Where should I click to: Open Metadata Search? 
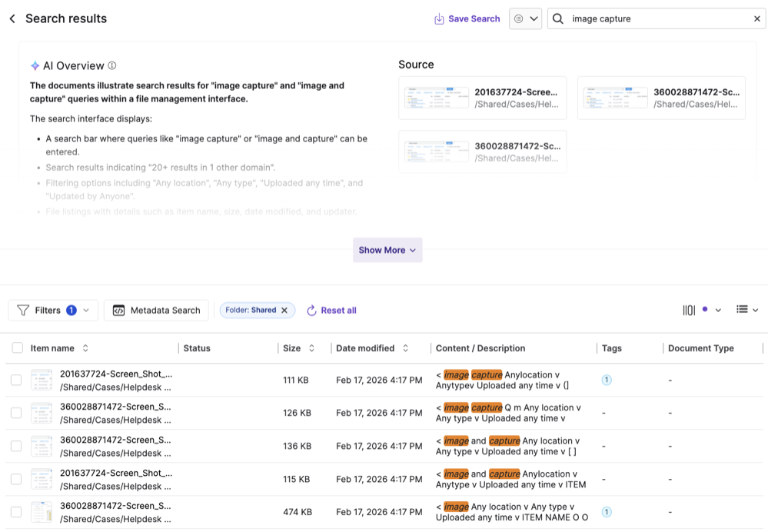coord(156,311)
